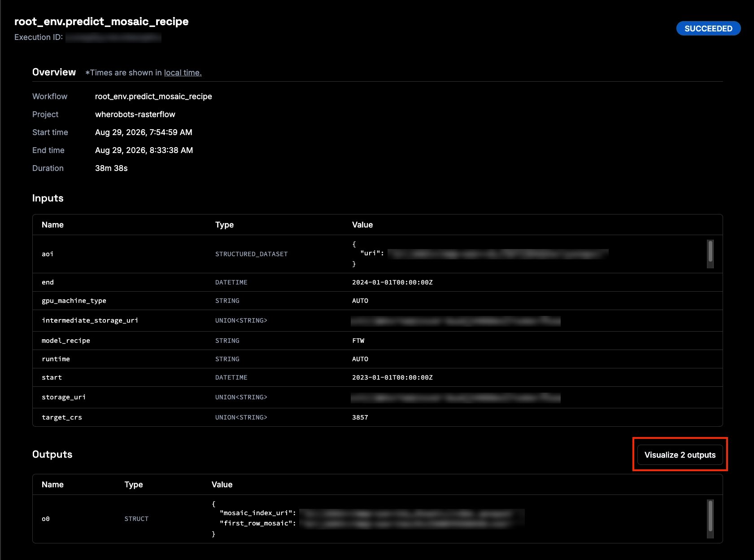Screen dimensions: 754x560
Task: Select the AUTO value for gpu_machine_type
Action: [x=360, y=301]
